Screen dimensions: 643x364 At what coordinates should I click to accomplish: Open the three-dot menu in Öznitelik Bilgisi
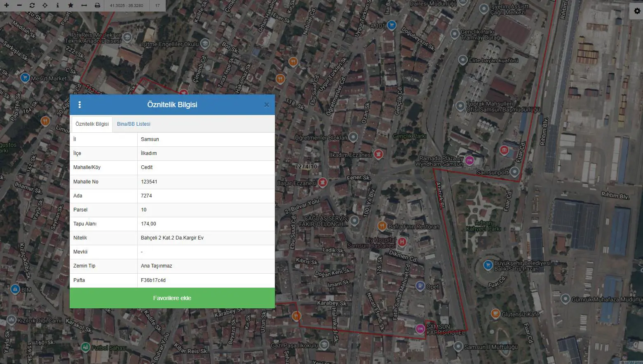80,105
